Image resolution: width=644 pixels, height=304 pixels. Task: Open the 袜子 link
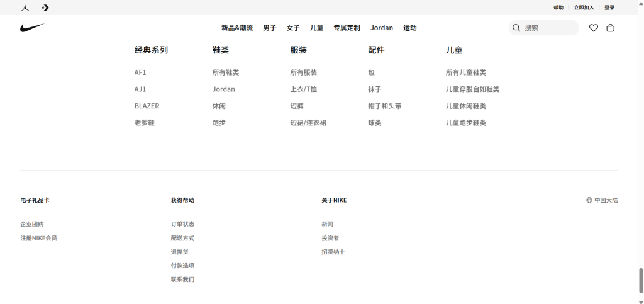[375, 89]
